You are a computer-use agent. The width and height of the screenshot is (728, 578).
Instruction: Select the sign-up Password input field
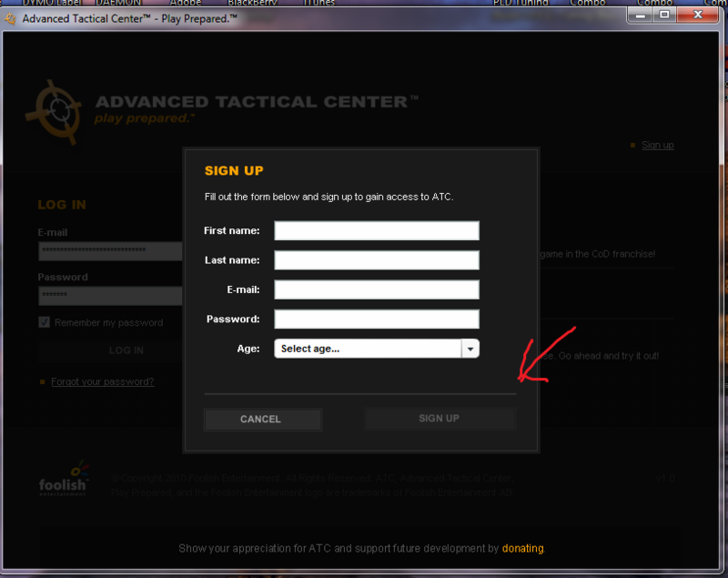(x=376, y=319)
